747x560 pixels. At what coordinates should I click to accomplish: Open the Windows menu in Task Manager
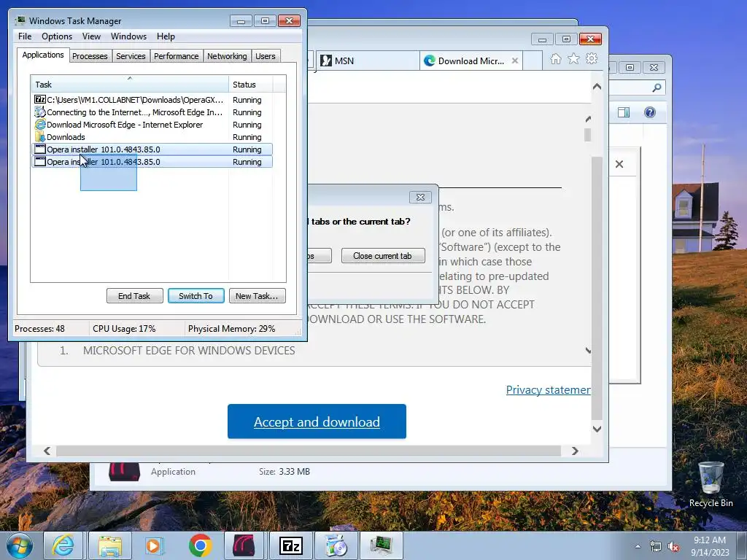click(128, 36)
